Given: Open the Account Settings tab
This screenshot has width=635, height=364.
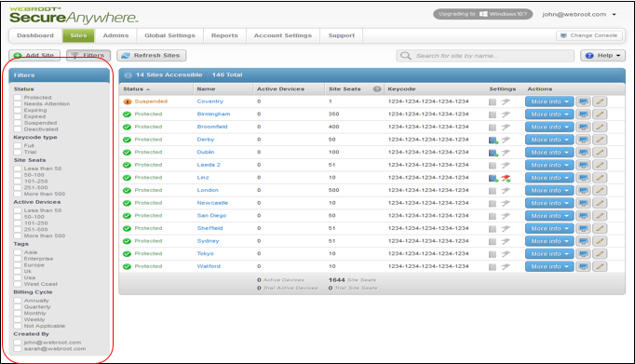Looking at the screenshot, I should pos(283,35).
